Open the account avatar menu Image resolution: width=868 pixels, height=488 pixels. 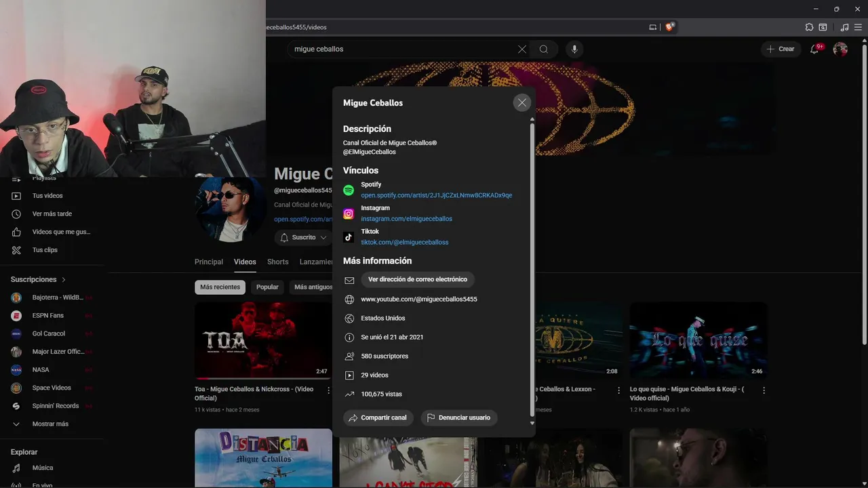point(840,49)
